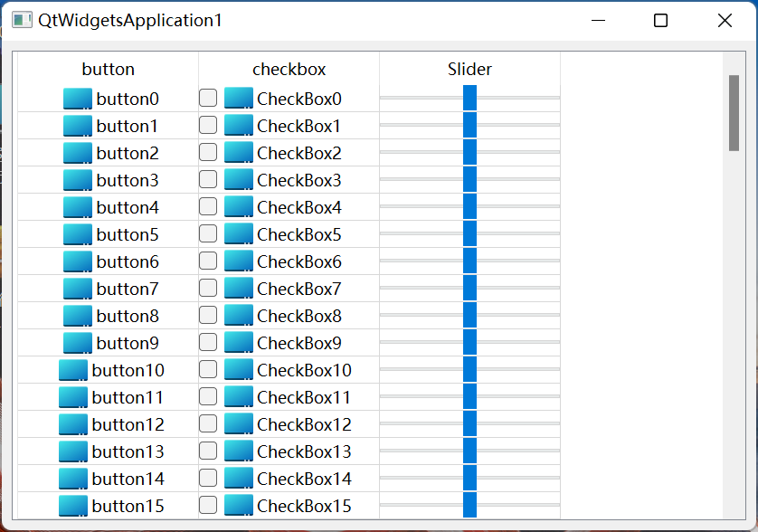
Task: Click the blue icon beside CheckBox4
Action: (239, 207)
